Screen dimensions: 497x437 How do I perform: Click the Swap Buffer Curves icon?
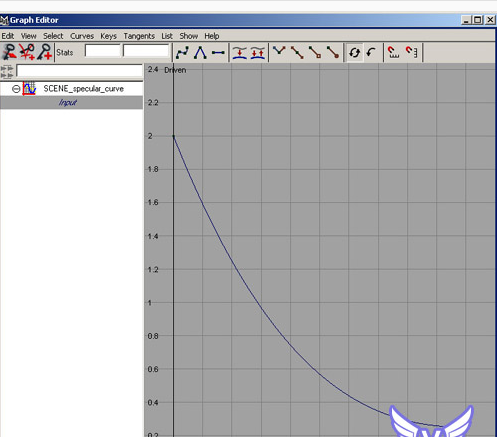tap(258, 53)
